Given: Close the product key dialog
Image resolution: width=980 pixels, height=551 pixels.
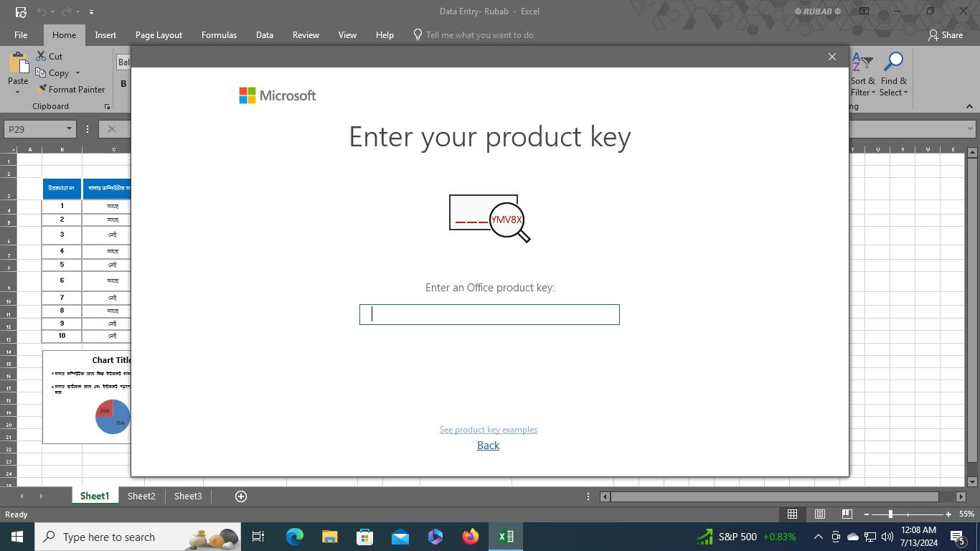Looking at the screenshot, I should [832, 57].
